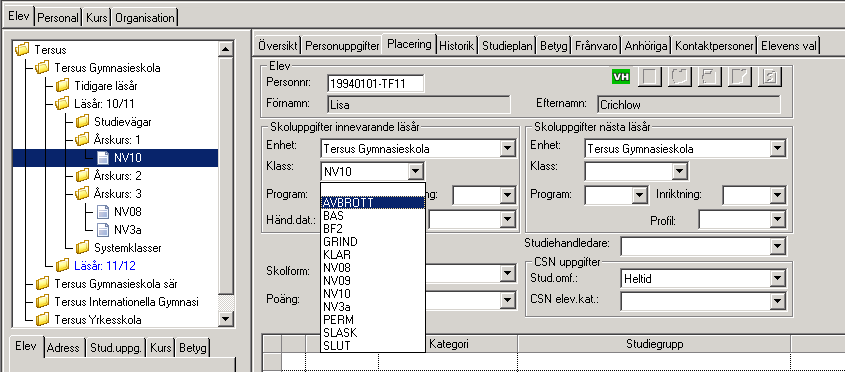Close the Klass NV10 combo box arrow
The height and width of the screenshot is (372, 845).
[415, 172]
